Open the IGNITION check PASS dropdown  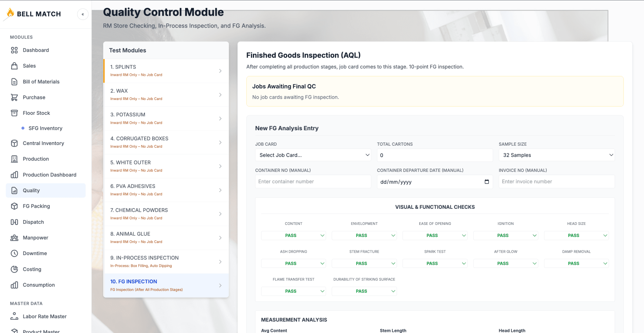point(505,235)
